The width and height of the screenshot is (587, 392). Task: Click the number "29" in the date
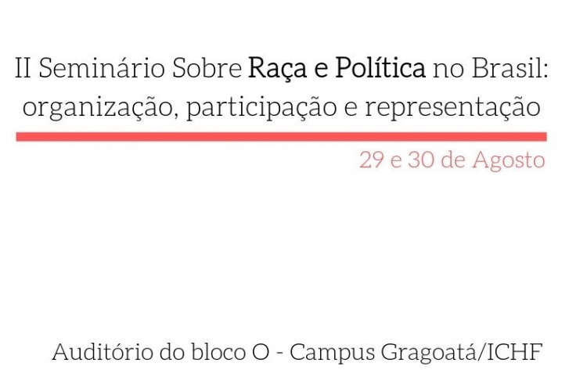pos(371,160)
